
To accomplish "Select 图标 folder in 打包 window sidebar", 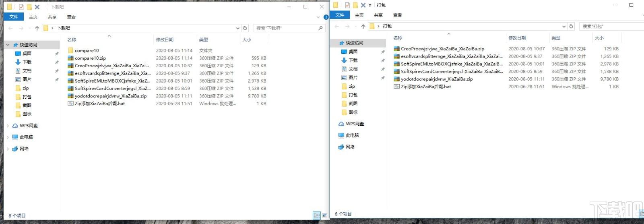I will (x=353, y=112).
